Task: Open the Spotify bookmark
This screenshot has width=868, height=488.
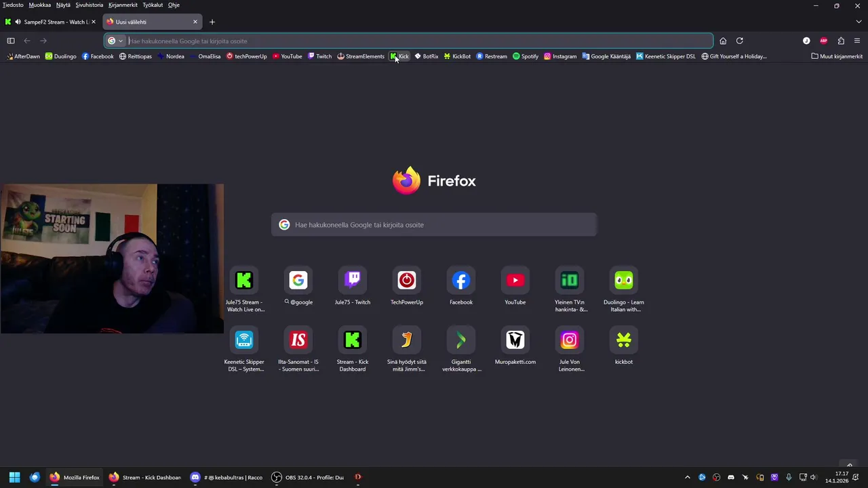Action: 526,56
